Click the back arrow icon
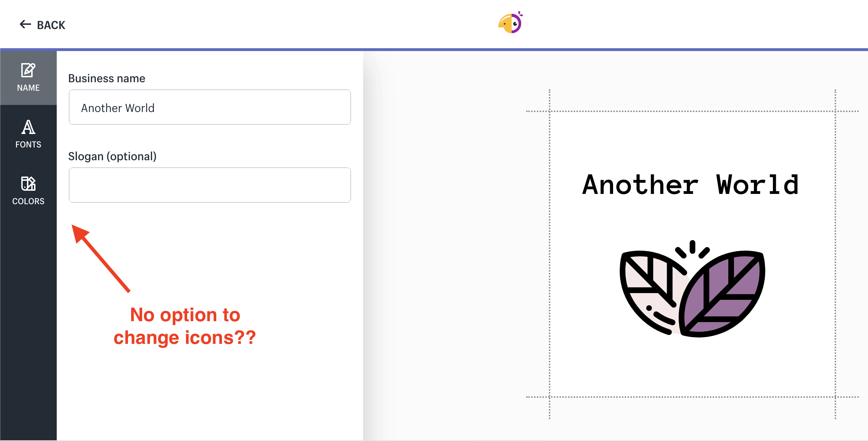 pos(25,24)
